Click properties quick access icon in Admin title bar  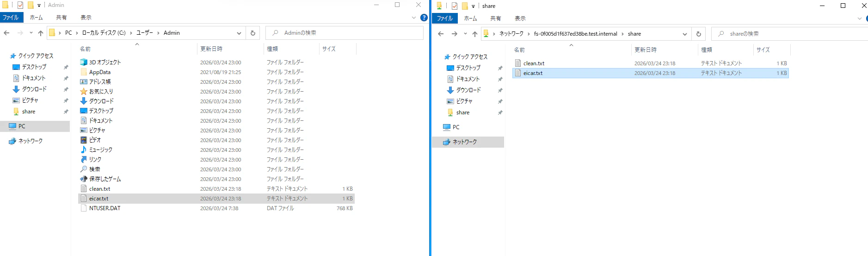click(x=20, y=5)
